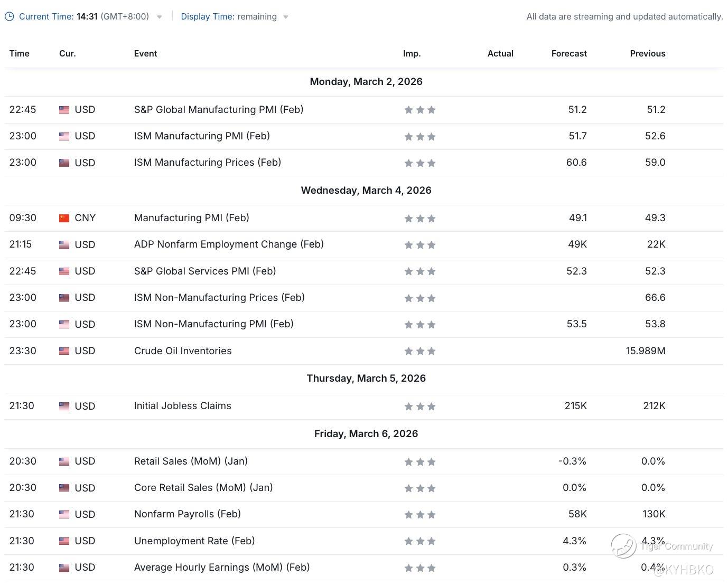Click the Display Time: remaining text
Screen dimensions: 728x586
(229, 17)
